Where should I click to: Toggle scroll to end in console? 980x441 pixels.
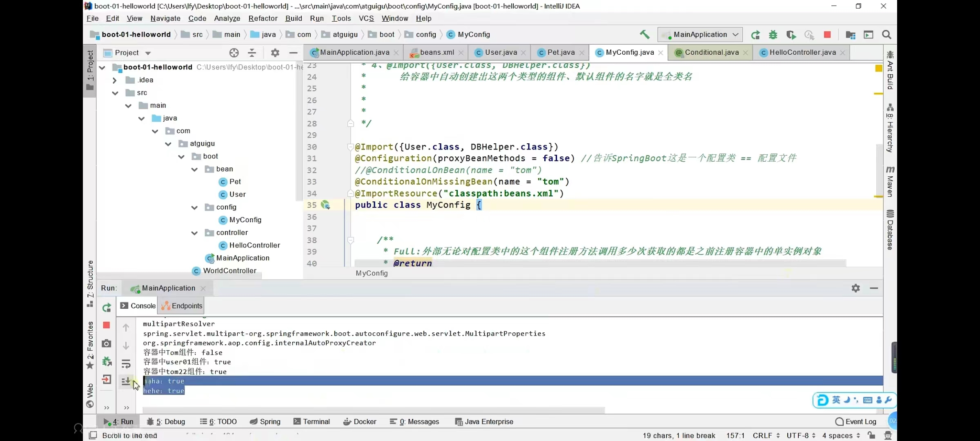coord(126,381)
